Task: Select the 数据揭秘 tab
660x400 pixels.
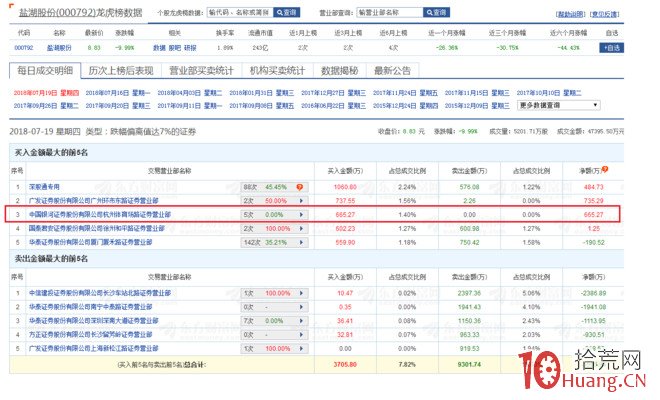Action: [340, 71]
